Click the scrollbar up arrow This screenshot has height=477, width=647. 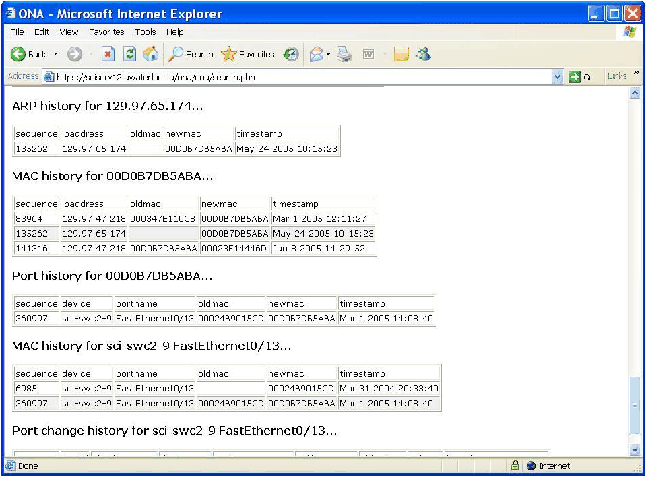tap(634, 94)
